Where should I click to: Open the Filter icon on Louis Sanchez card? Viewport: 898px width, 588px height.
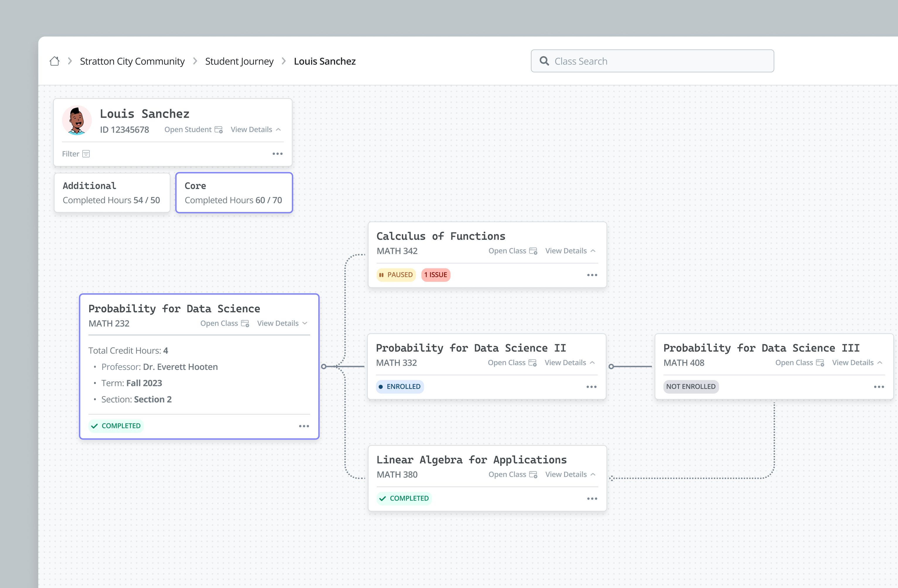click(86, 153)
